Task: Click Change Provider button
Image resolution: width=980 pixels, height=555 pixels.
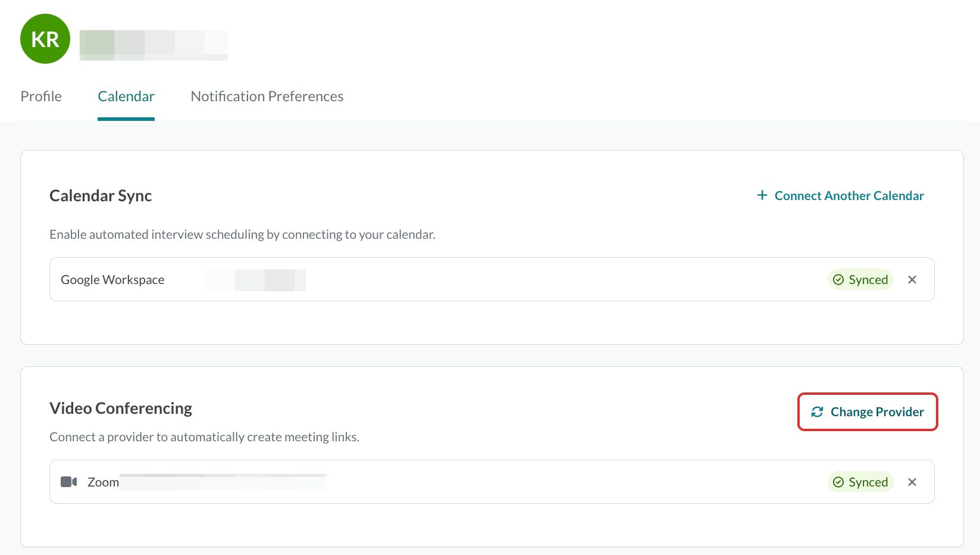Action: click(x=868, y=411)
